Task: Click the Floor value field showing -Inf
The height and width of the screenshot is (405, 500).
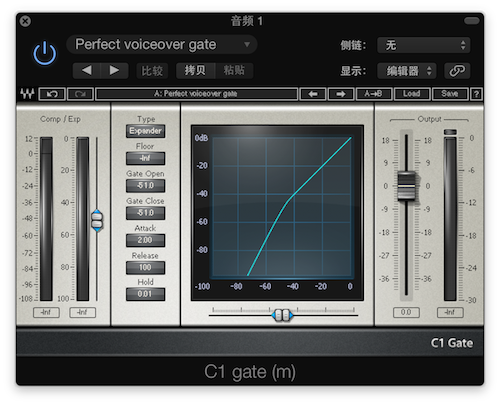Action: (x=145, y=158)
